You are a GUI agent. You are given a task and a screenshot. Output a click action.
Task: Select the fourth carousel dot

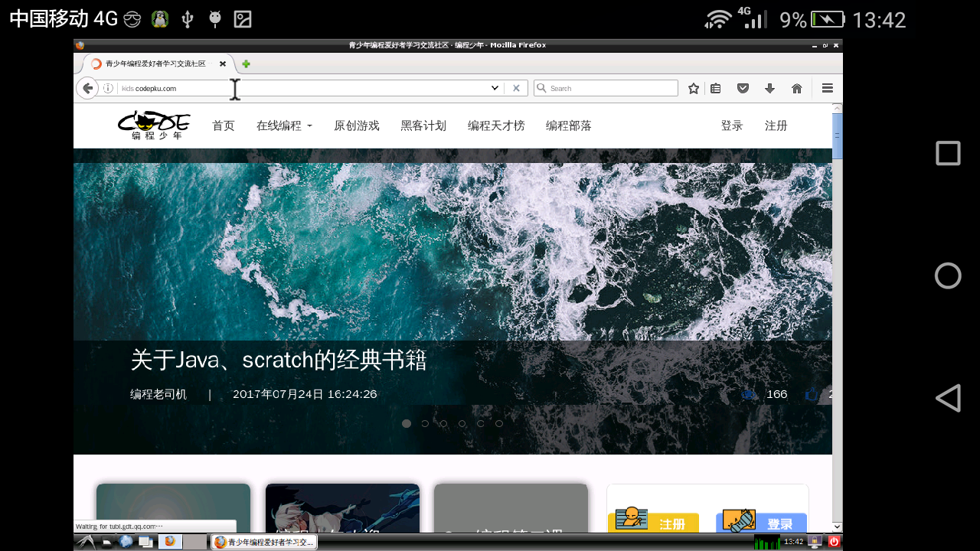[x=462, y=423]
